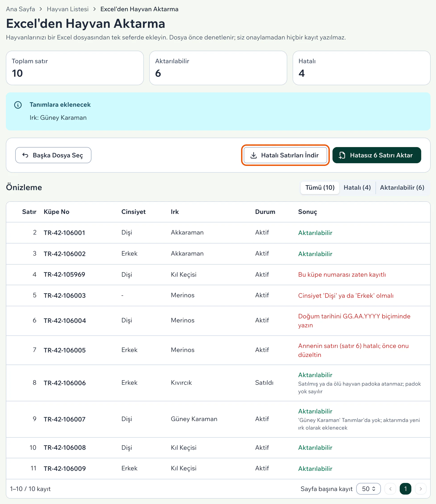
Task: Click the Annenin satırı (satır 6) hatalı message
Action: point(353,350)
